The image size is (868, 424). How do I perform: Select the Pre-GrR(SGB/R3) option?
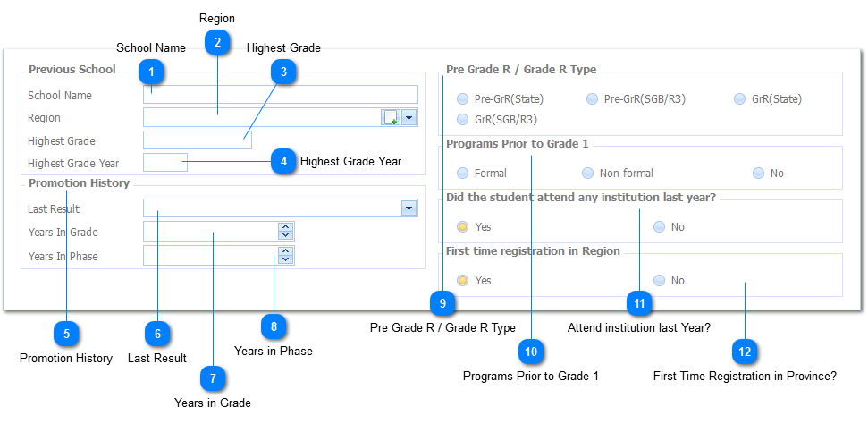592,99
